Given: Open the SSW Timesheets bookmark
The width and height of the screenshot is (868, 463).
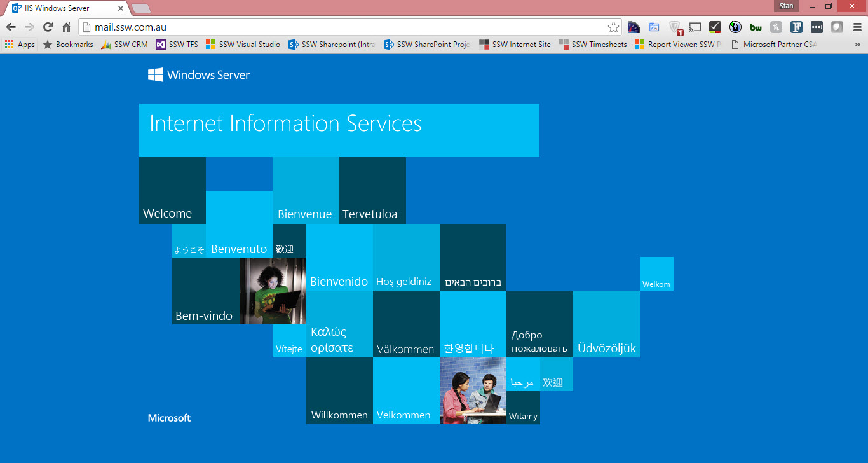Looking at the screenshot, I should pyautogui.click(x=592, y=45).
